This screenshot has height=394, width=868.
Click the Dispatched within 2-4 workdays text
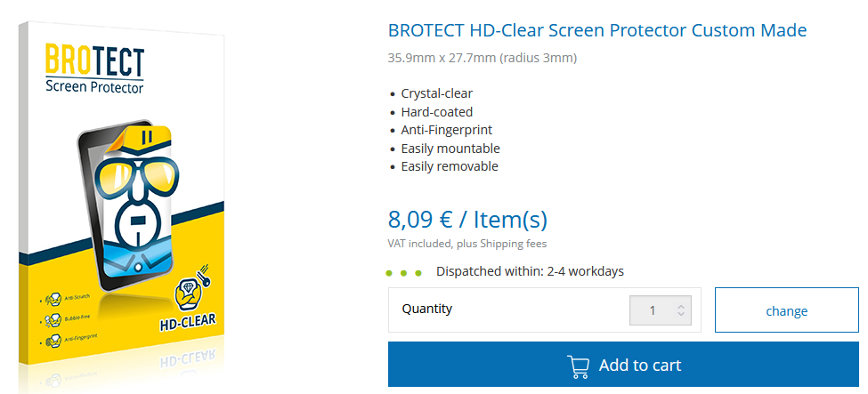click(530, 271)
